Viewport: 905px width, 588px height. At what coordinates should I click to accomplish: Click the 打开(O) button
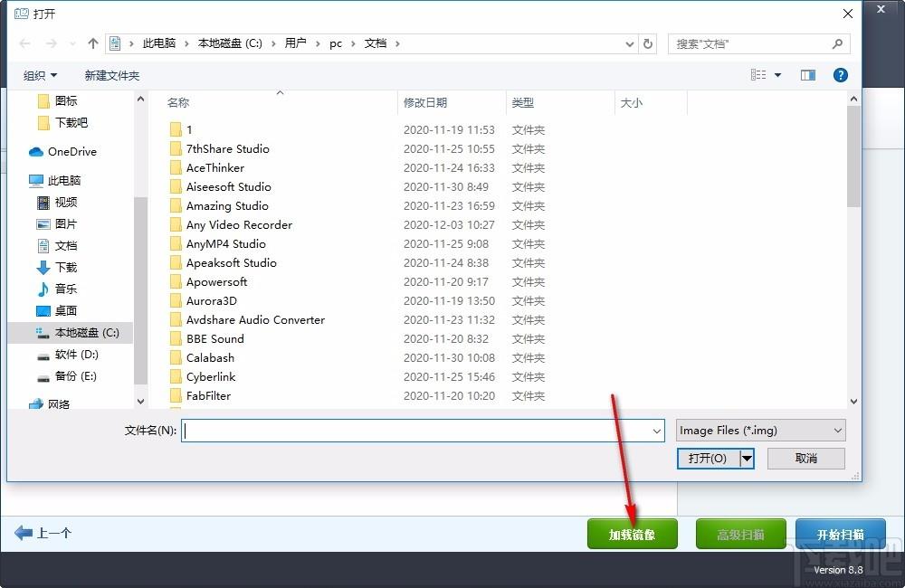[709, 459]
